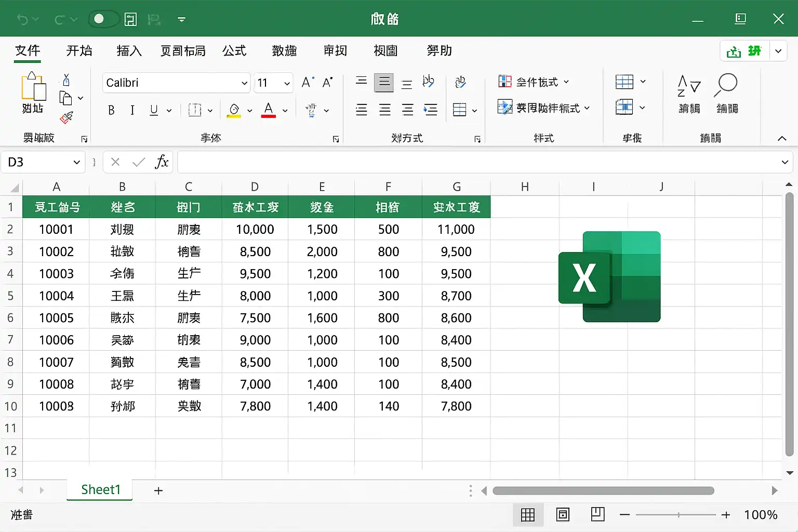
Task: Toggle Bold formatting
Action: 111,110
